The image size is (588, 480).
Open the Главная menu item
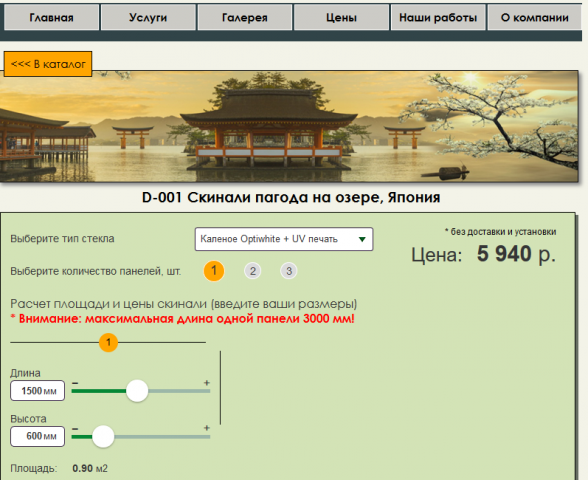51,17
